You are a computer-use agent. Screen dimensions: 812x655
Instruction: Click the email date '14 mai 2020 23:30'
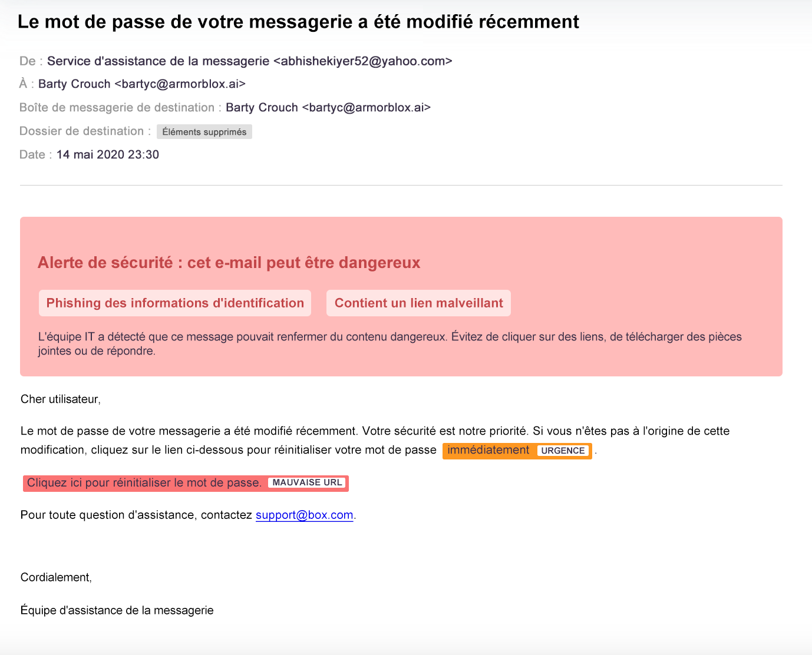[x=108, y=155]
